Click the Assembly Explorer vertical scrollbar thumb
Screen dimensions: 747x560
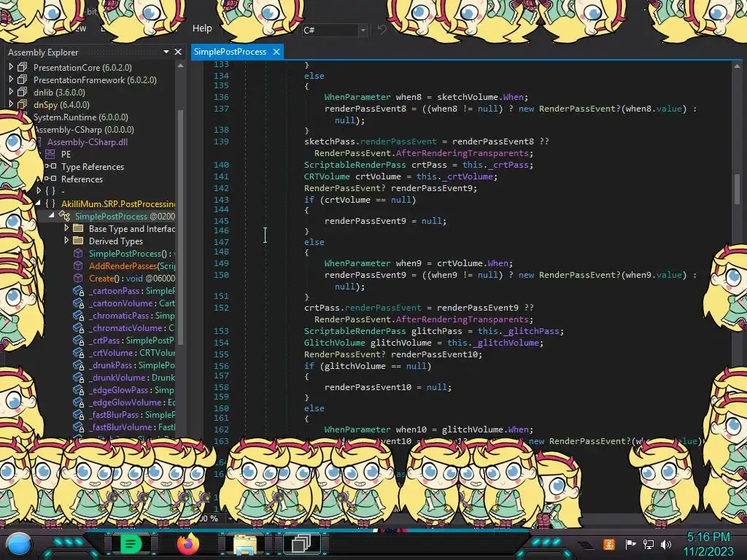181,226
